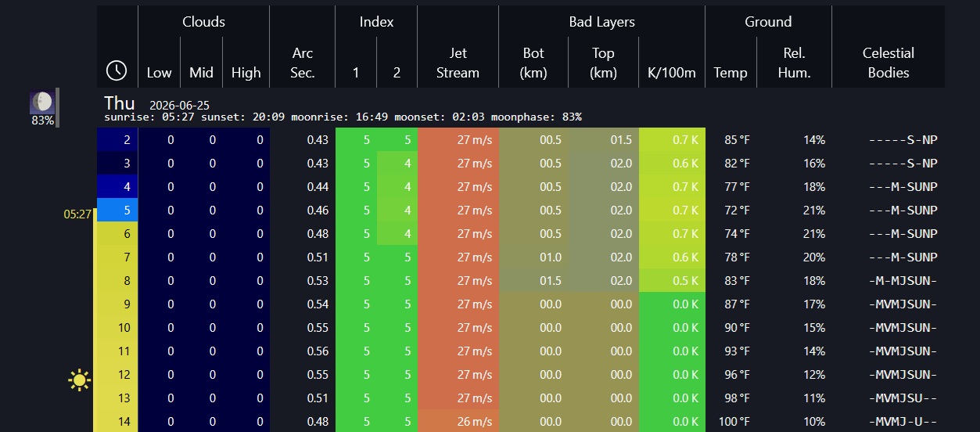This screenshot has width=980, height=432.
Task: Click the 10% relative humidity value
Action: (814, 422)
